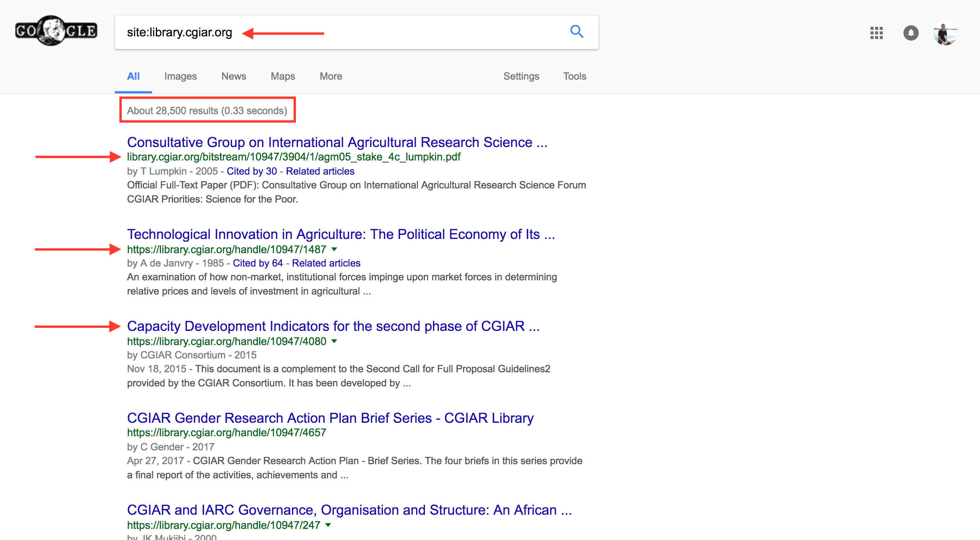Image resolution: width=980 pixels, height=540 pixels.
Task: Open the Cited by 64 link
Action: tap(258, 263)
